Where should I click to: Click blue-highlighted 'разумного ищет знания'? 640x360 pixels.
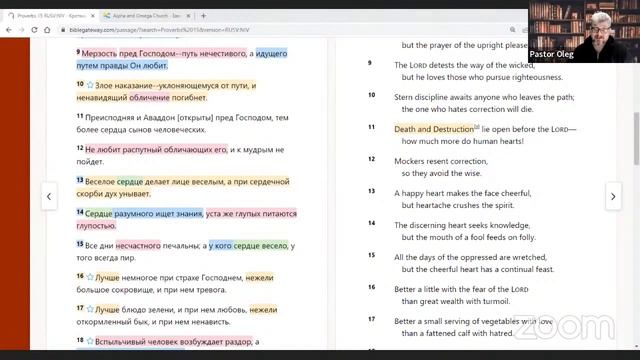(158, 213)
